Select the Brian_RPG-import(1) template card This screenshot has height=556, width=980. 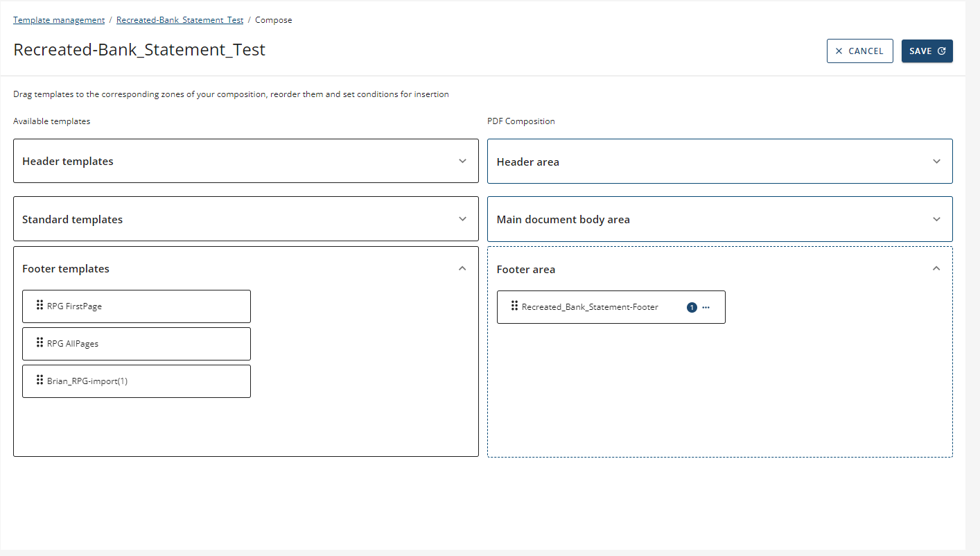[137, 381]
